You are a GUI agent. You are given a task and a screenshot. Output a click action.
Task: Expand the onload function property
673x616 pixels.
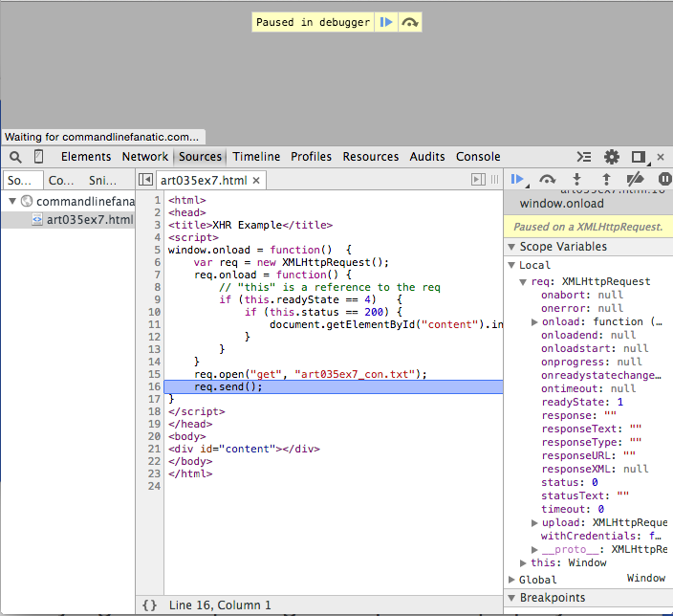click(x=534, y=322)
